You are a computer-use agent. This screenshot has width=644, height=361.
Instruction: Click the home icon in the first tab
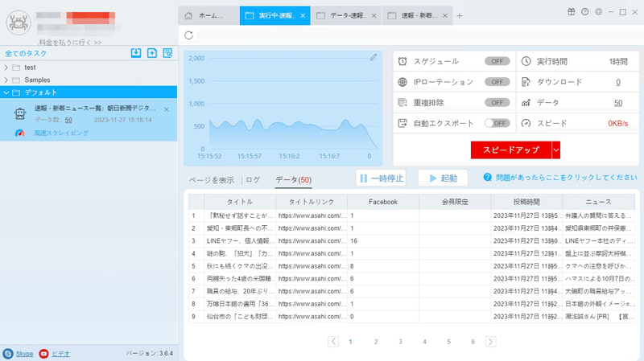point(188,15)
